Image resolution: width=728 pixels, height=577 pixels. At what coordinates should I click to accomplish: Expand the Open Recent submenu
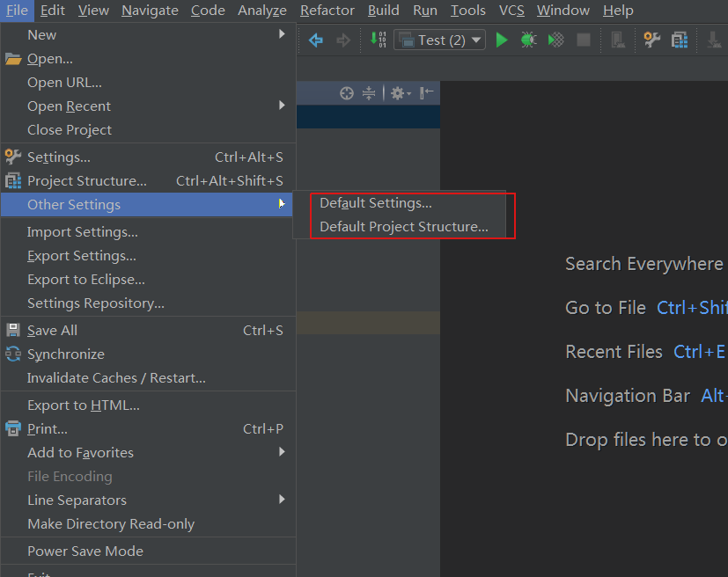tap(148, 106)
